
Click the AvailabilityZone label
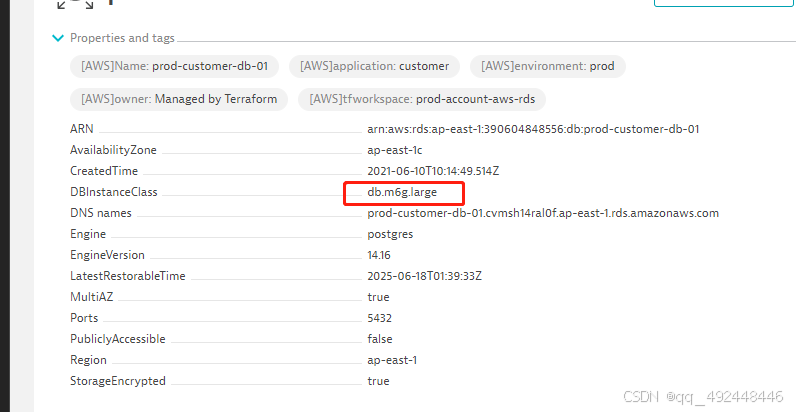[x=113, y=150]
